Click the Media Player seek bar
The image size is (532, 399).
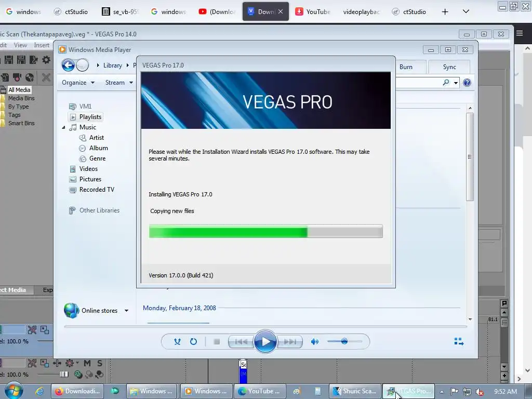point(265,326)
